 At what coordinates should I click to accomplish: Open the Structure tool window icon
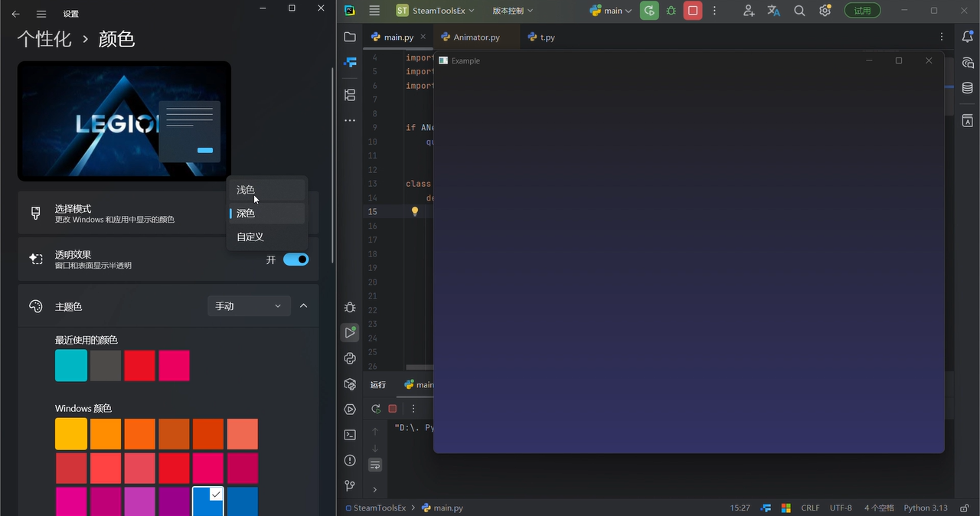[350, 95]
